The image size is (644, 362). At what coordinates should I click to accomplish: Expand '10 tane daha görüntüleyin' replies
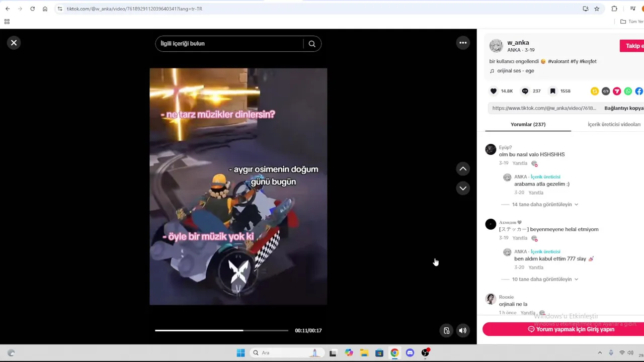(x=545, y=280)
